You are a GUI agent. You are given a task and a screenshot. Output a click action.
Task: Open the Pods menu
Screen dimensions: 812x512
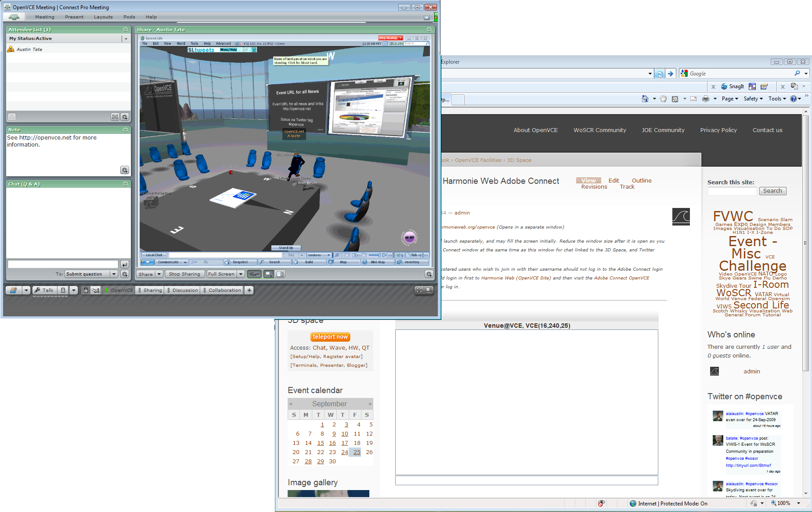tap(129, 17)
